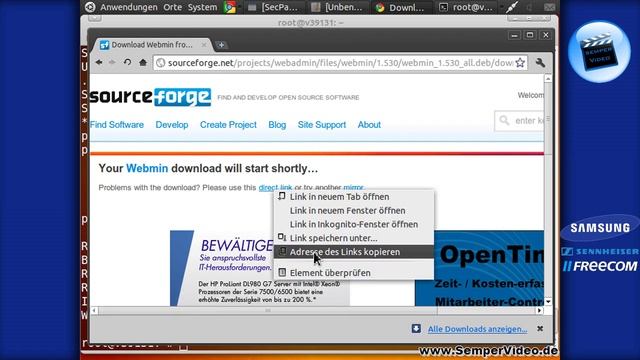640x360 pixels.
Task: Launch Chrome from the top panel icon
Action: [x=230, y=7]
